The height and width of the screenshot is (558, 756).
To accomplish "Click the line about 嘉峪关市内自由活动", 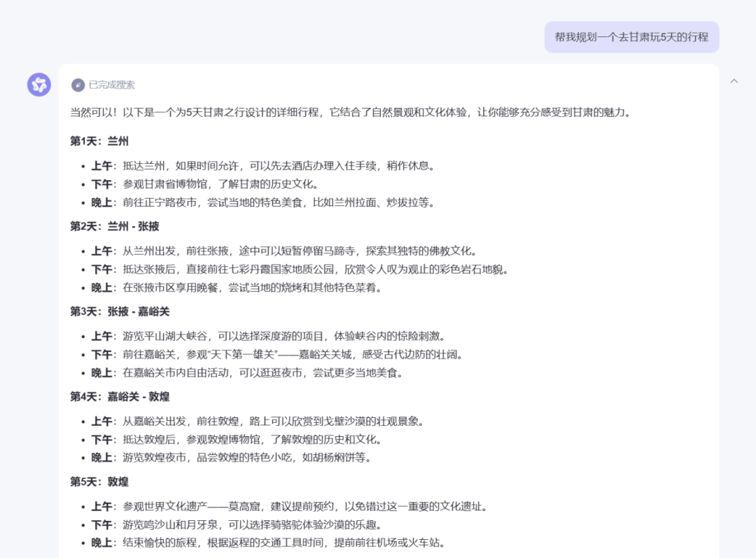I will [x=247, y=372].
